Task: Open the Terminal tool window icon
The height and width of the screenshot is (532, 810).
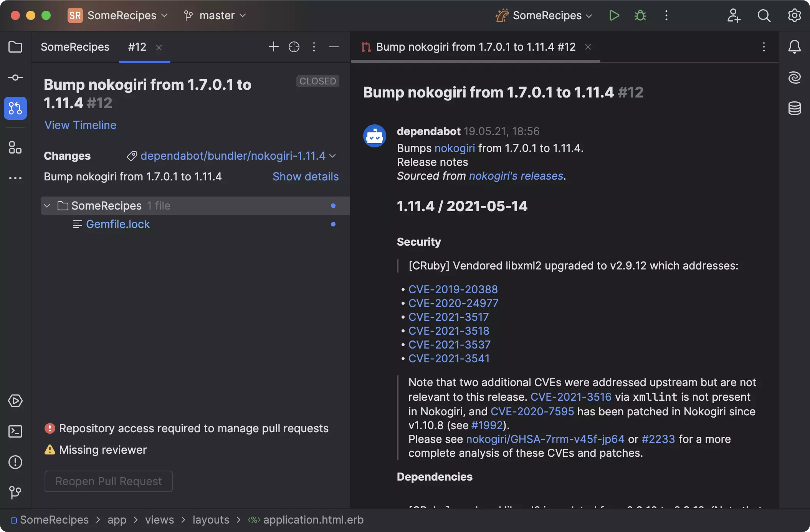Action: 15,431
